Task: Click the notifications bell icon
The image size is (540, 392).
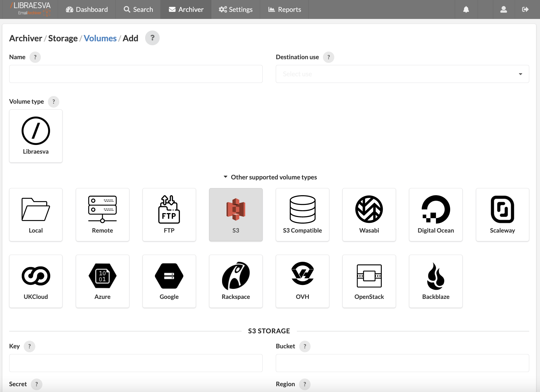Action: (x=466, y=9)
